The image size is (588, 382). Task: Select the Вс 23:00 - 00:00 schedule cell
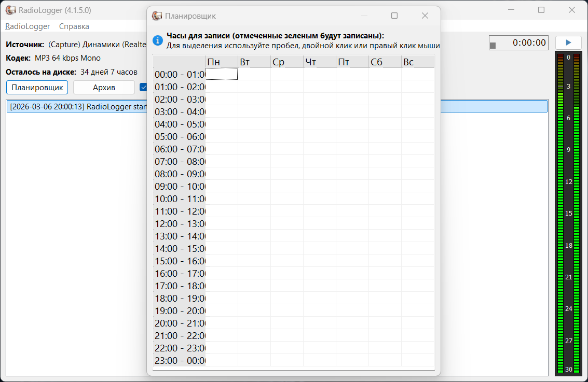click(418, 360)
